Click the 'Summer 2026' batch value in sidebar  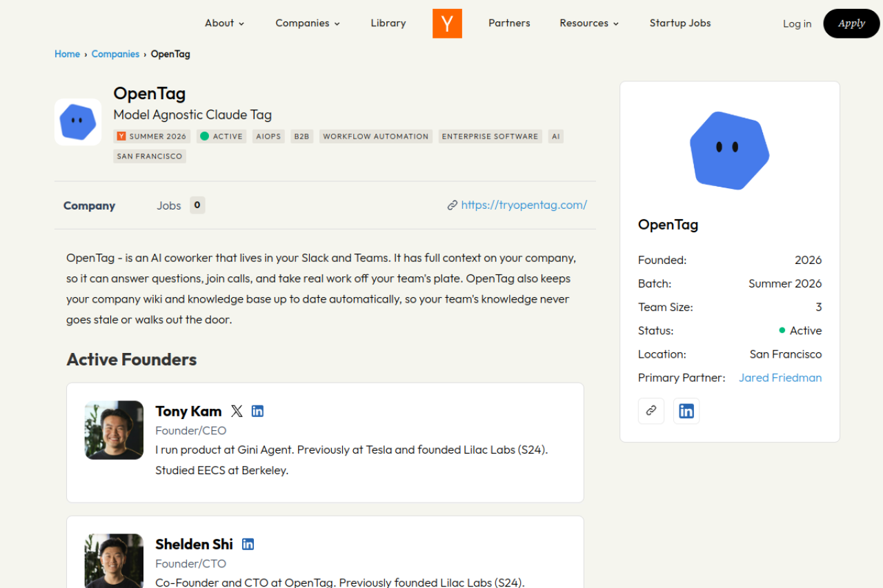785,284
